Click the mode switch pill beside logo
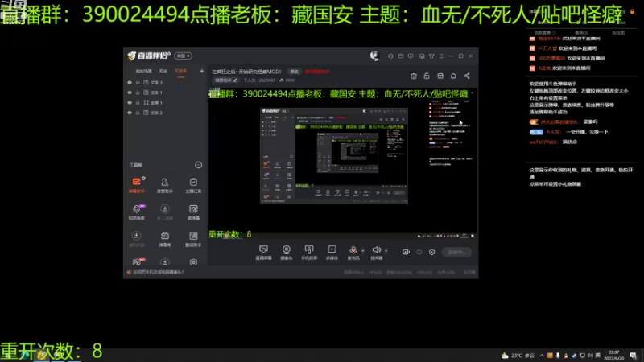This screenshot has height=362, width=644. (x=183, y=56)
